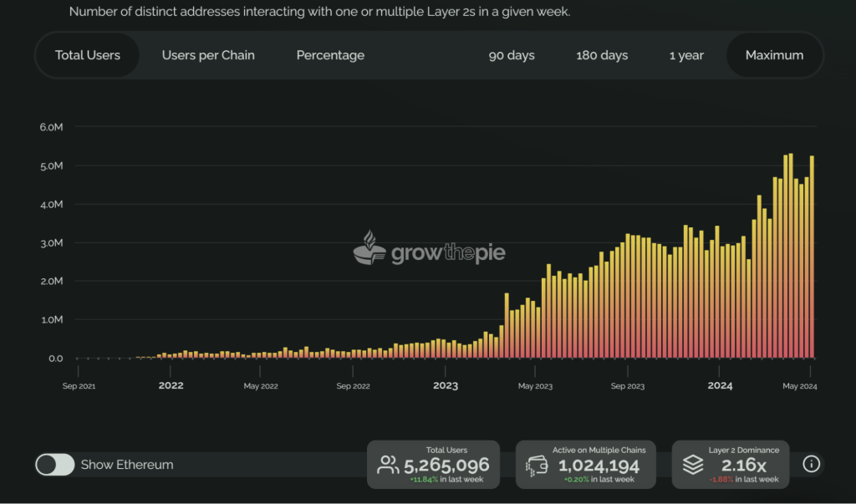856x504 pixels.
Task: Click the 1,024,194 multi-chain stat value
Action: (599, 466)
